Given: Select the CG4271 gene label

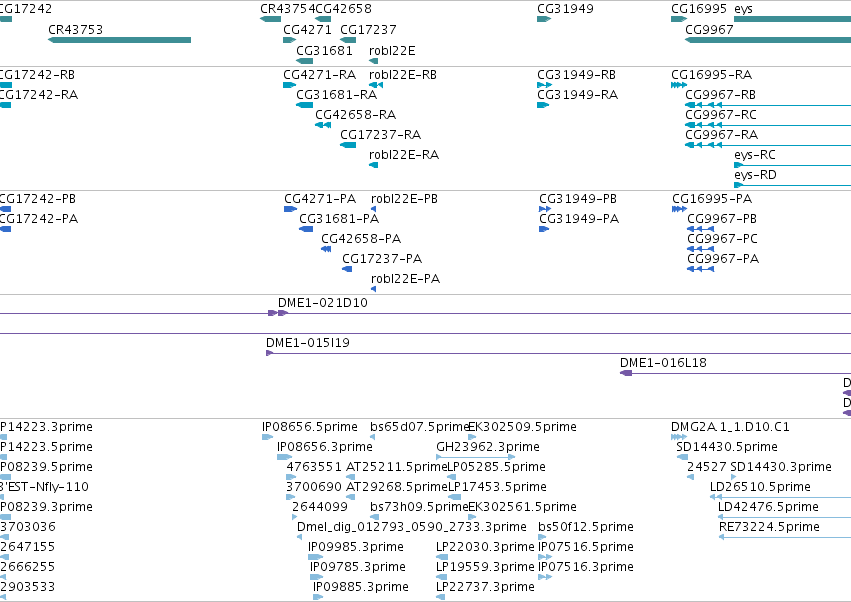Looking at the screenshot, I should click(x=307, y=30).
